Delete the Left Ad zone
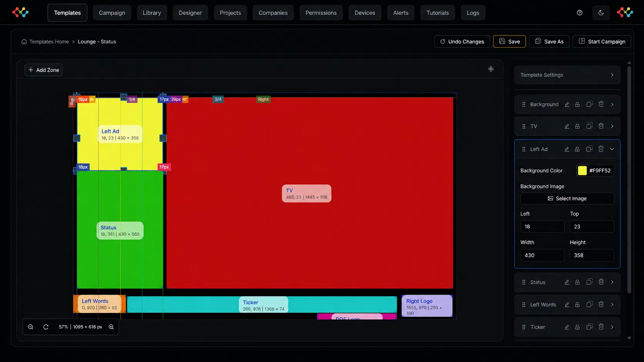The image size is (644, 362). [601, 149]
